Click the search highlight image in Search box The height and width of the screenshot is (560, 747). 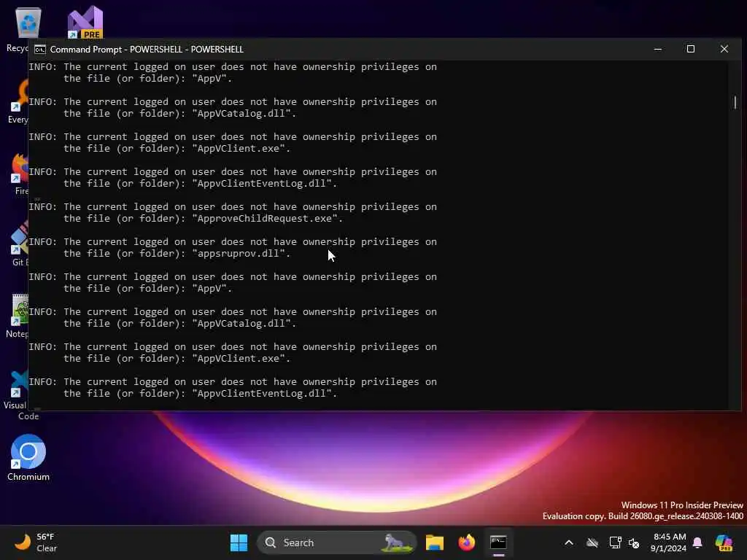tap(397, 542)
